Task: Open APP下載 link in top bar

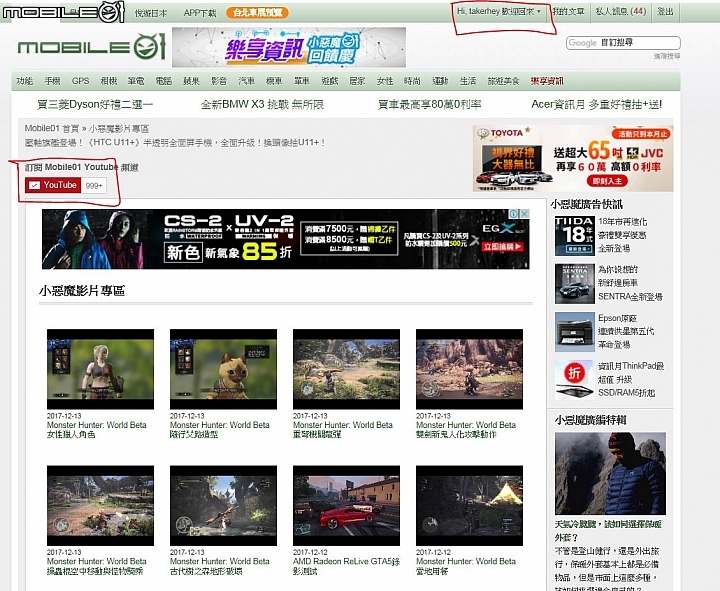Action: point(200,13)
